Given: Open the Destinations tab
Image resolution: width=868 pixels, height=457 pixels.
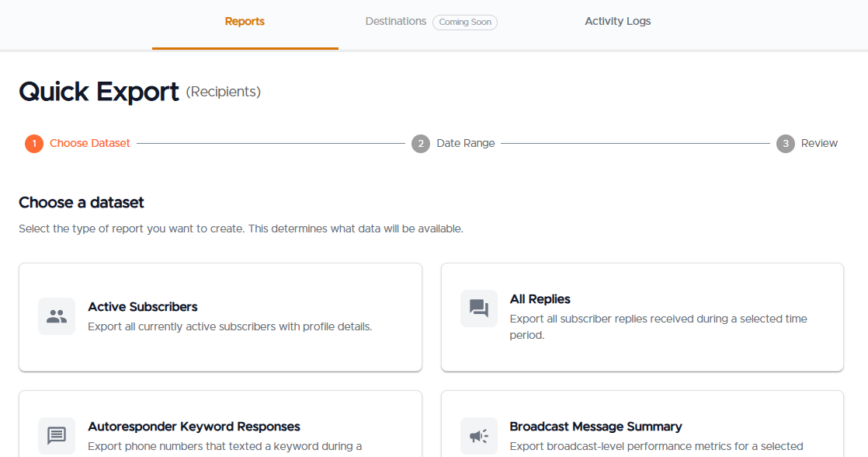Looking at the screenshot, I should pos(395,22).
